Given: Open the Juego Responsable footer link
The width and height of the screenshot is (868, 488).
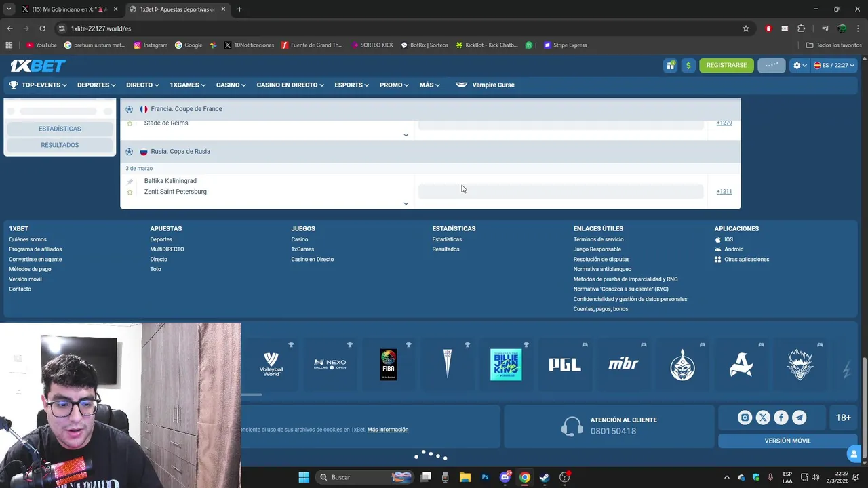Looking at the screenshot, I should pos(597,249).
